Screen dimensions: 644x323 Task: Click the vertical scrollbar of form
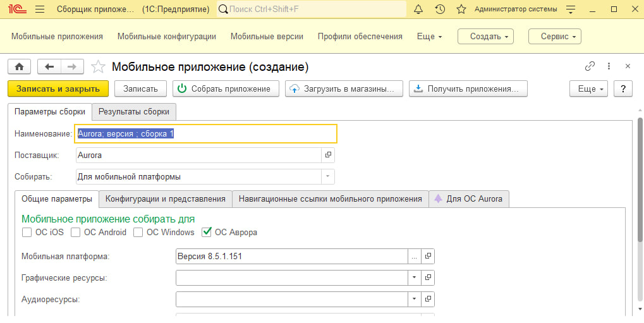coord(640,215)
